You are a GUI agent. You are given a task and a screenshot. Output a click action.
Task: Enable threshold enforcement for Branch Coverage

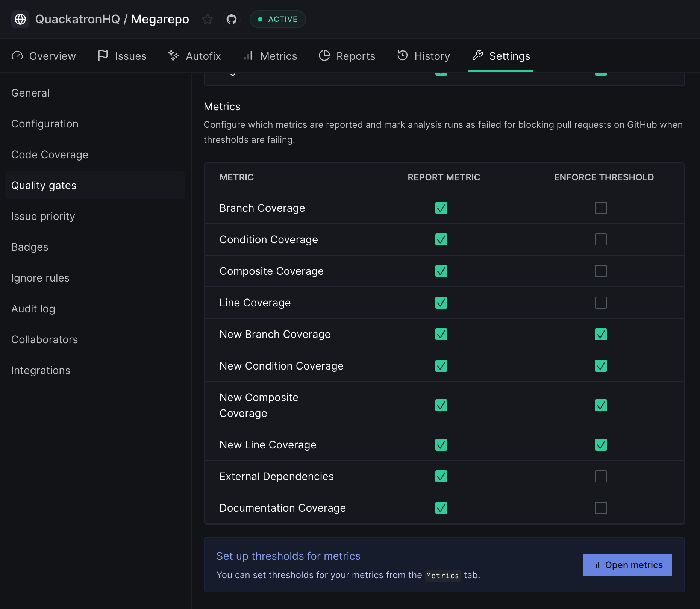tap(601, 208)
